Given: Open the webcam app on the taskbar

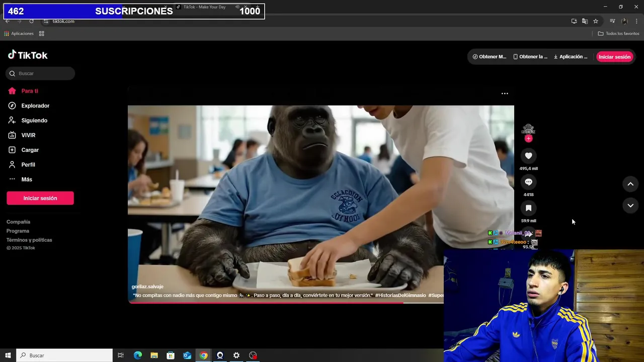Looking at the screenshot, I should tap(220, 355).
